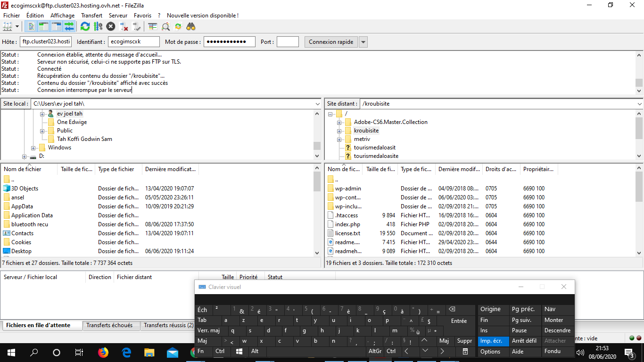Cancel the current operation in toolbar
The height and width of the screenshot is (362, 644).
pyautogui.click(x=111, y=26)
